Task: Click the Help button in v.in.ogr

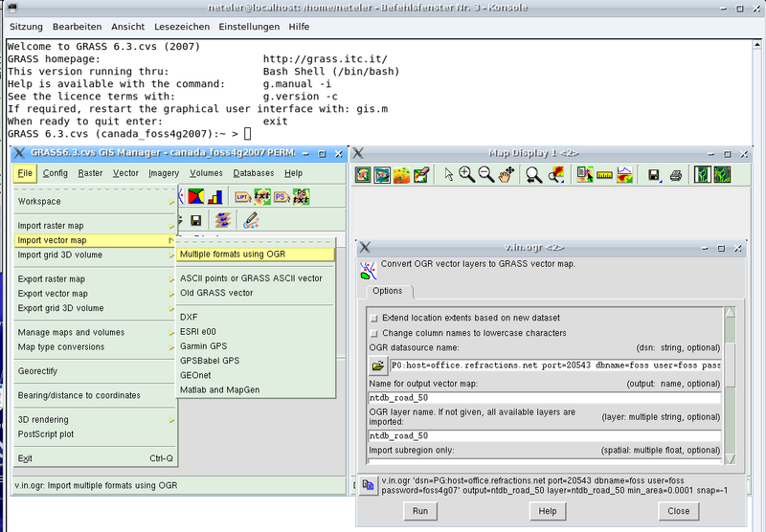Action: point(547,511)
